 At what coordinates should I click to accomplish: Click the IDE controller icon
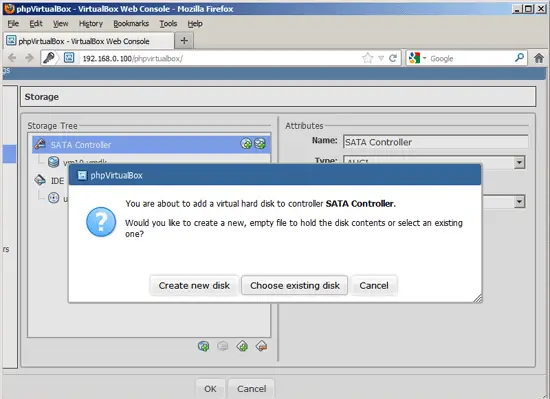(40, 180)
